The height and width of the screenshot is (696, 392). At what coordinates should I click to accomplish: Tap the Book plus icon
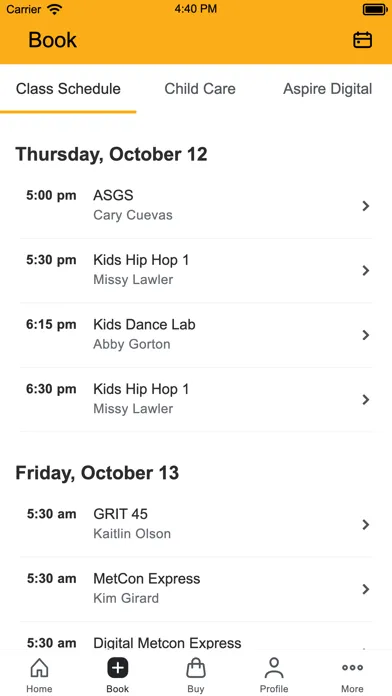[118, 668]
